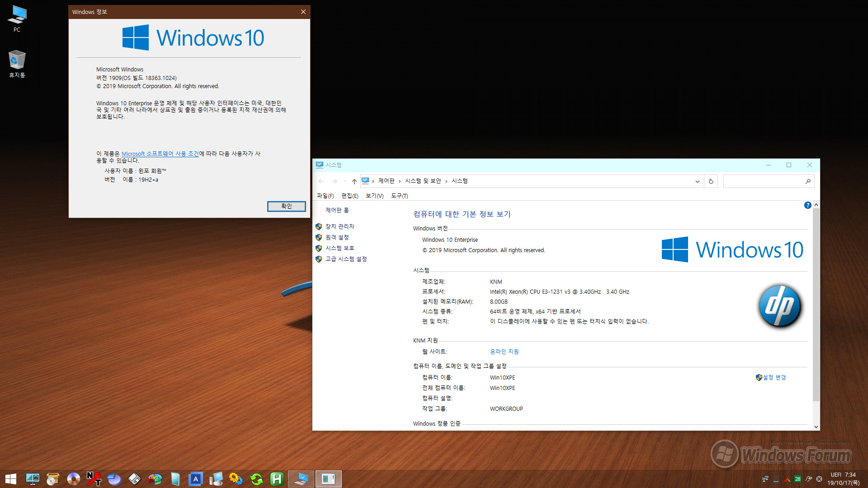This screenshot has width=868, height=488.
Task: Click the red-green triangle tray icon
Action: (787, 479)
